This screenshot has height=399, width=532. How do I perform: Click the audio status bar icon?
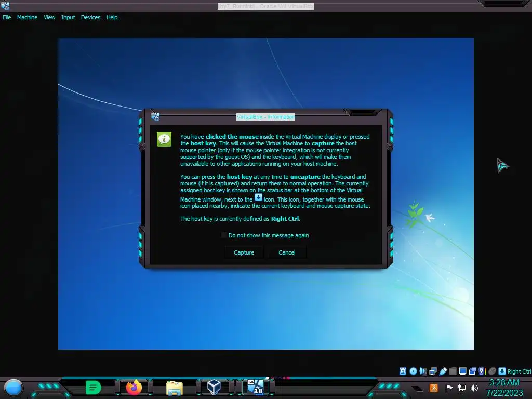[423, 371]
